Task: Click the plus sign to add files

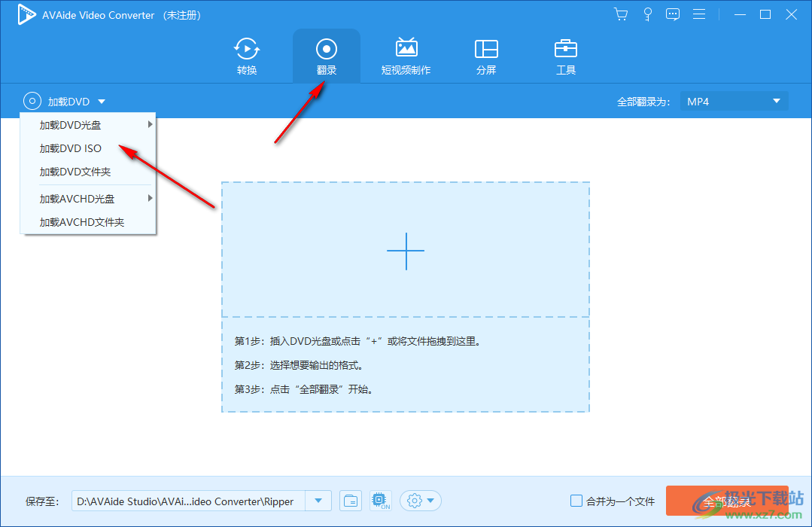Action: (406, 251)
